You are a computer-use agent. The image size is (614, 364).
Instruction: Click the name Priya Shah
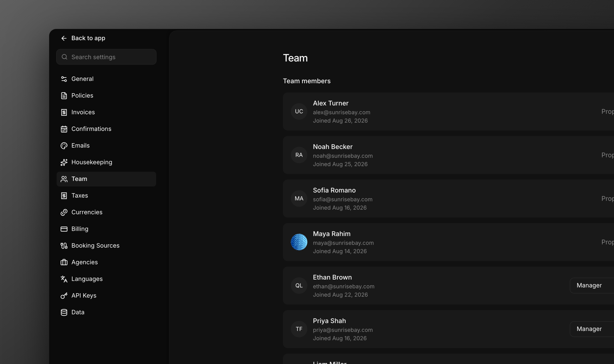(x=329, y=321)
